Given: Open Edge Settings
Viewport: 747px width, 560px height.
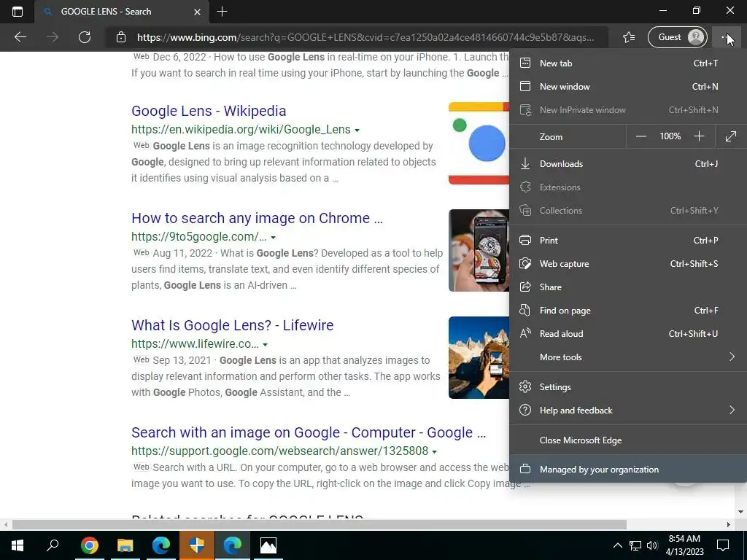Looking at the screenshot, I should click(628, 387).
